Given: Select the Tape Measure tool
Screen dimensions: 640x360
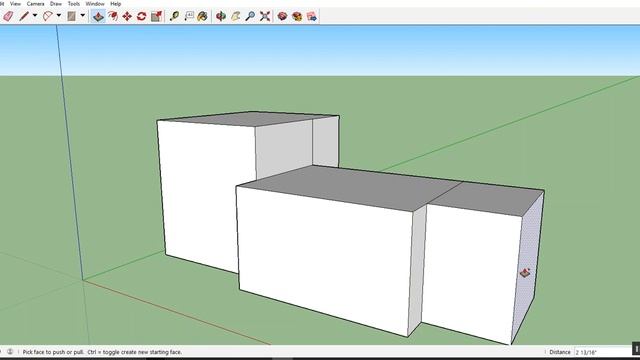Looking at the screenshot, I should pos(174,16).
